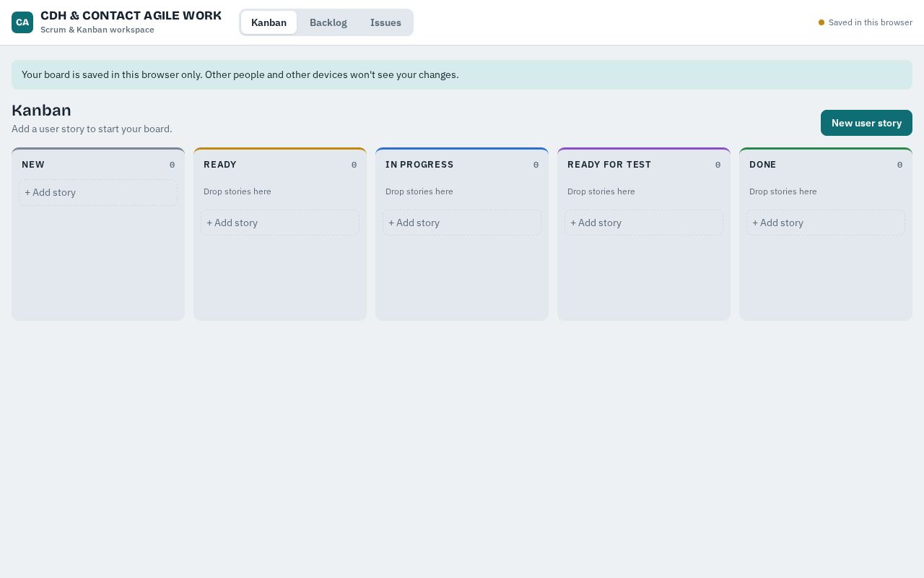Add story in the IN PROGRESS column
Viewport: 924px width, 578px height.
462,223
